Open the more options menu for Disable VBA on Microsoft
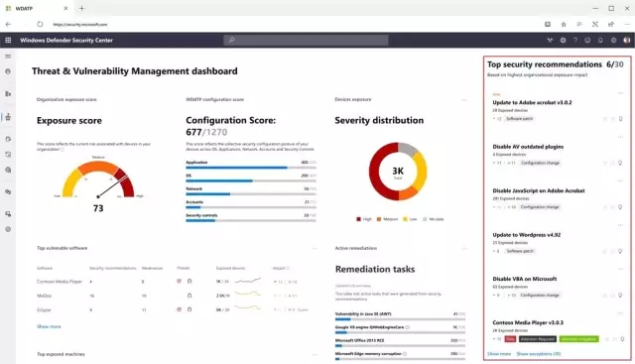The height and width of the screenshot is (364, 635). pyautogui.click(x=620, y=270)
